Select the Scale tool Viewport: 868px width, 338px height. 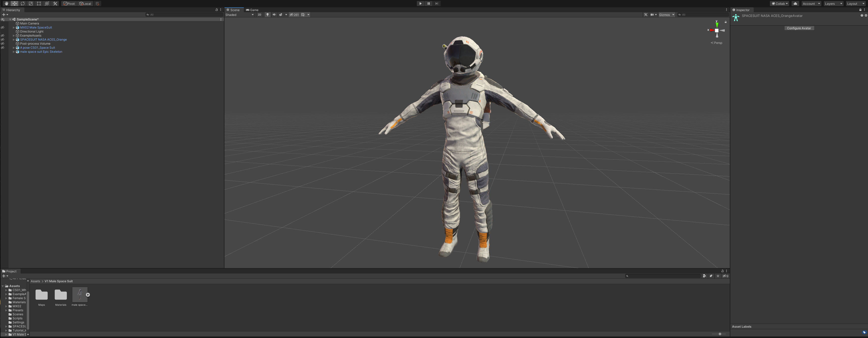tap(31, 3)
